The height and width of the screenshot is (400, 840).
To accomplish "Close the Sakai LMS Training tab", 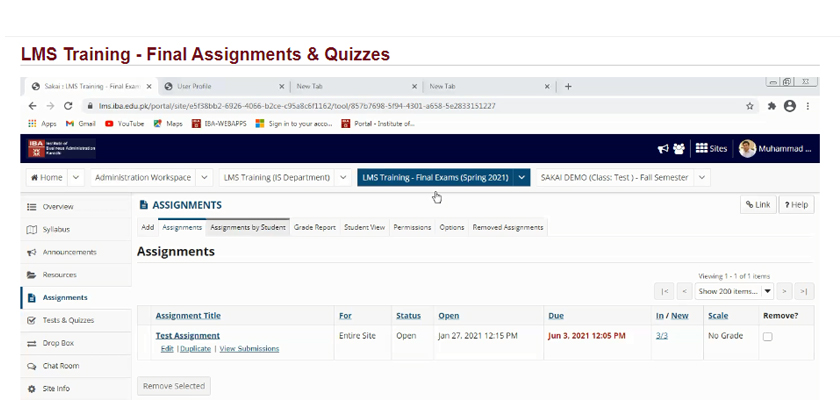I will [x=149, y=86].
